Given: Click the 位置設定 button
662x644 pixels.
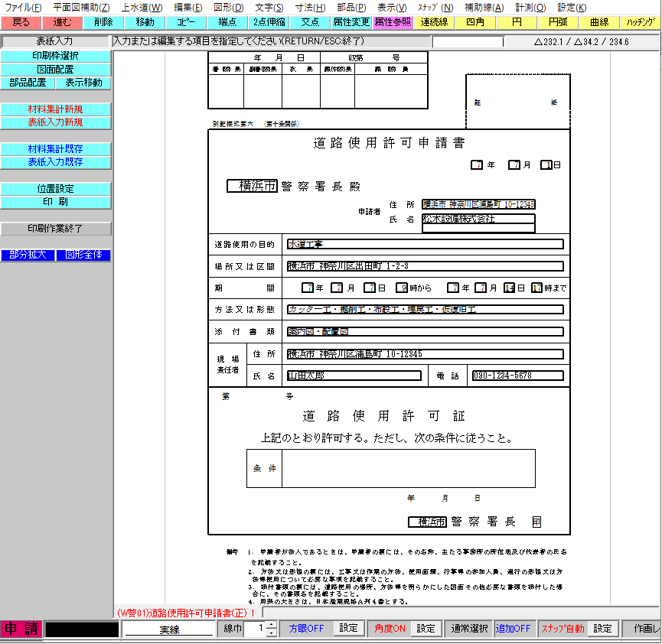Looking at the screenshot, I should tap(56, 189).
